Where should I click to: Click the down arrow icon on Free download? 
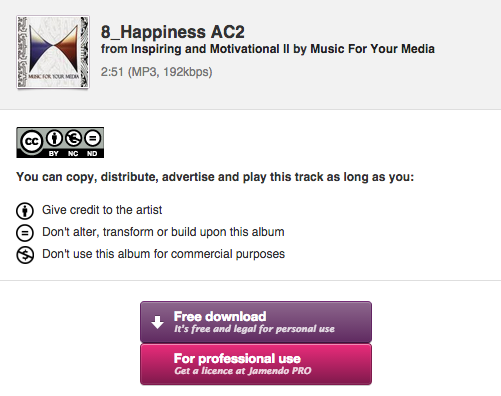(x=157, y=322)
